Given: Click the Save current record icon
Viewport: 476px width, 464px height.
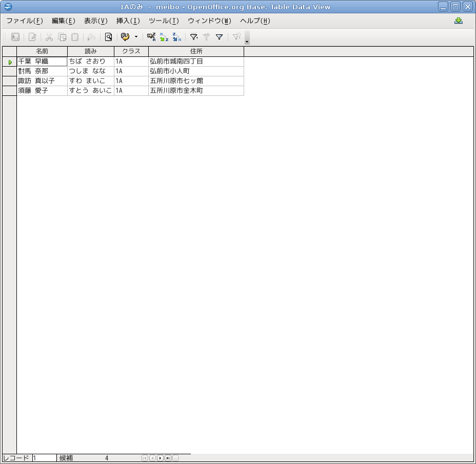Looking at the screenshot, I should [15, 37].
